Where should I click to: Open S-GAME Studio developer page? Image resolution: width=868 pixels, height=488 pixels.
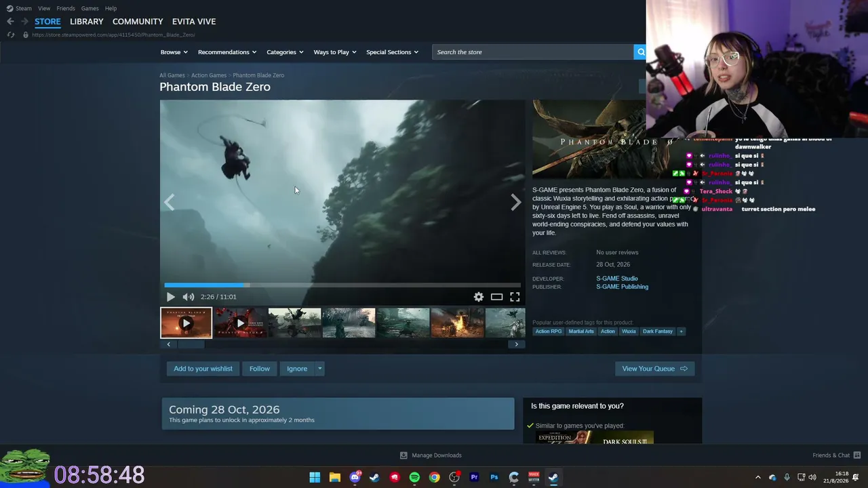[x=617, y=279]
